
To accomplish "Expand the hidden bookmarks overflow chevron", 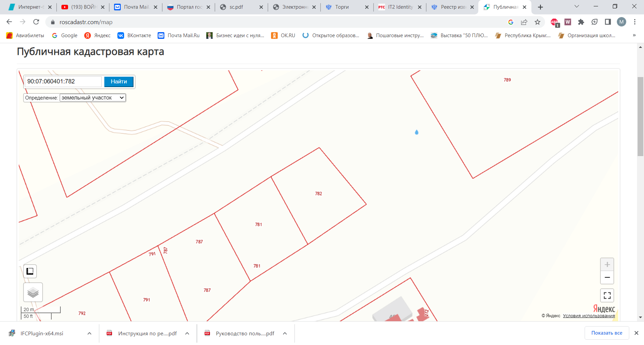I will coord(634,36).
